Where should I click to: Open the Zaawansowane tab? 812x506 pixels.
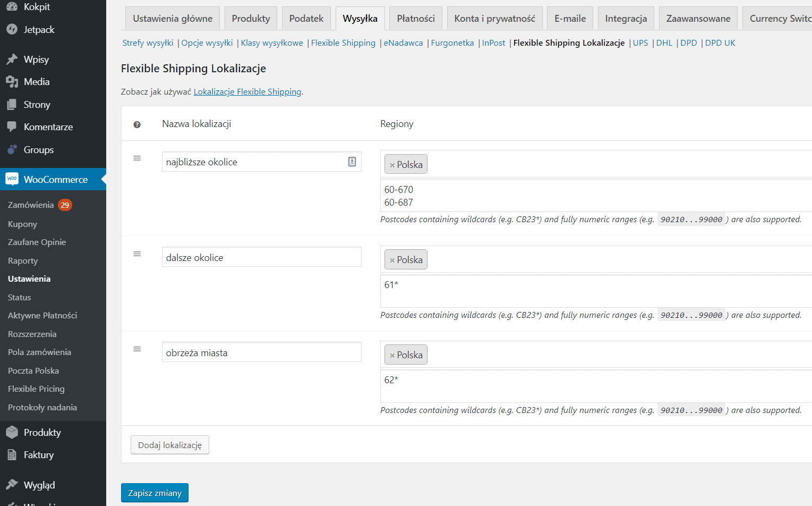(698, 19)
